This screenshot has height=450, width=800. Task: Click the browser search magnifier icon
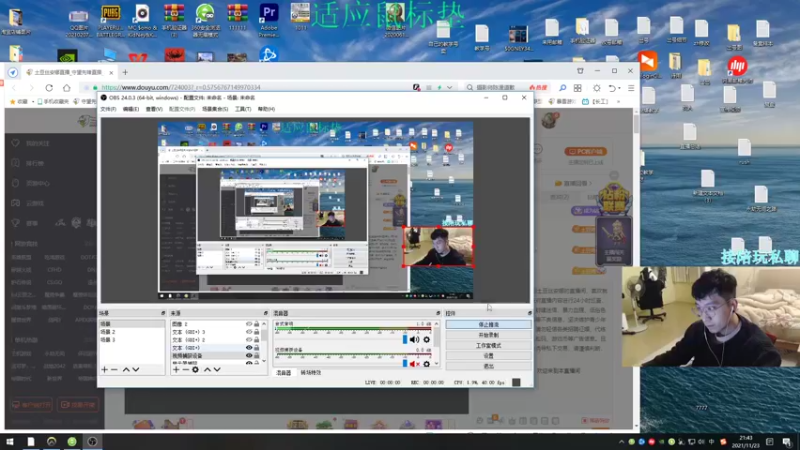(562, 88)
